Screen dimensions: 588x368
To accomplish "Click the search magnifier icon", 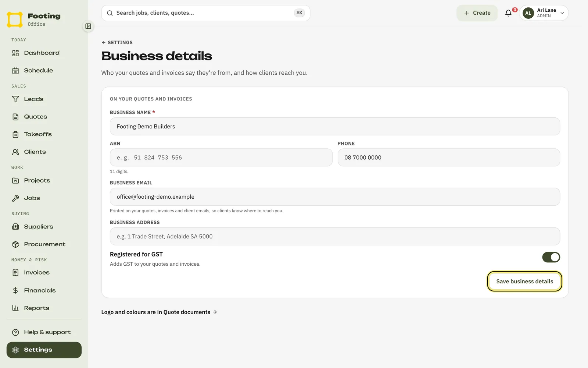I will tap(110, 13).
